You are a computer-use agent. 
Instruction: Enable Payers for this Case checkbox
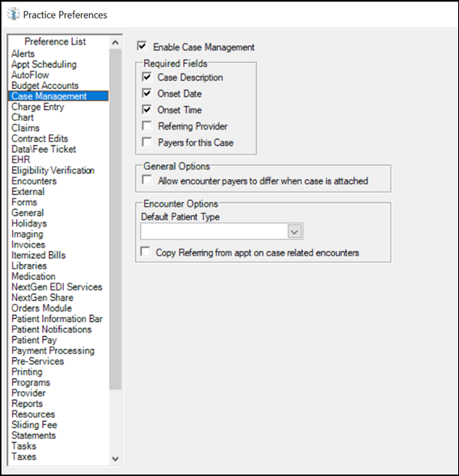click(x=147, y=142)
